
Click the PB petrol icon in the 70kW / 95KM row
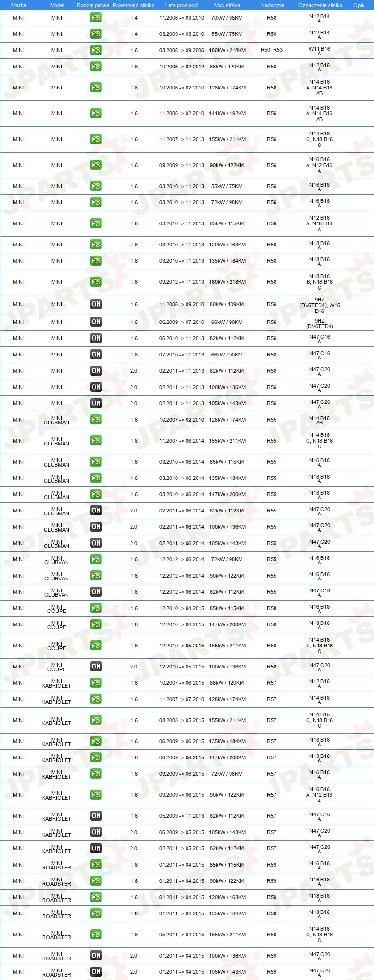[96, 18]
